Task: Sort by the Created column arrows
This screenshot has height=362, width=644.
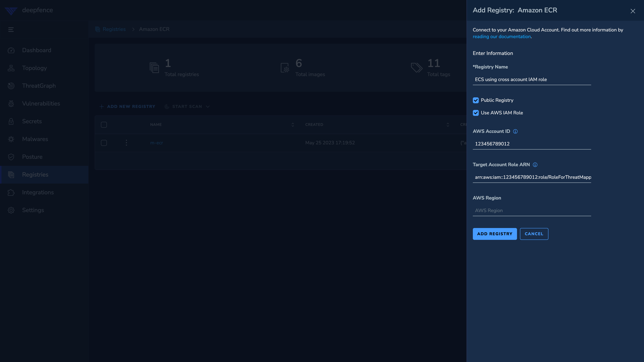Action: point(448,125)
